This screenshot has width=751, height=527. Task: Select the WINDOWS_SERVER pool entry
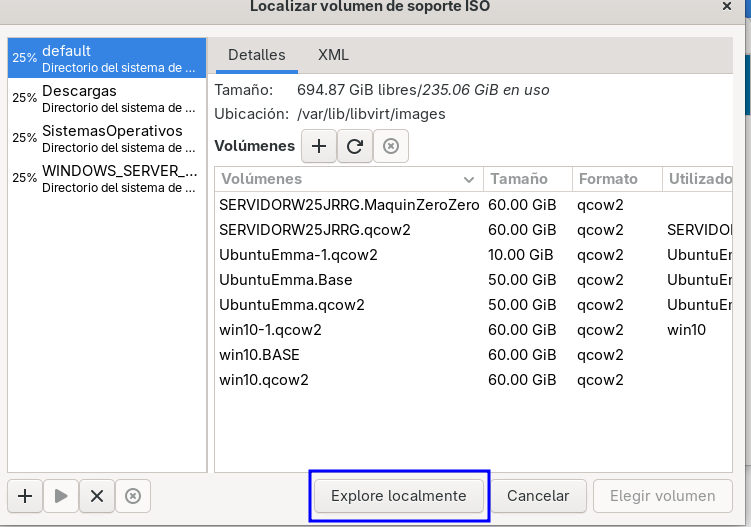[x=107, y=178]
